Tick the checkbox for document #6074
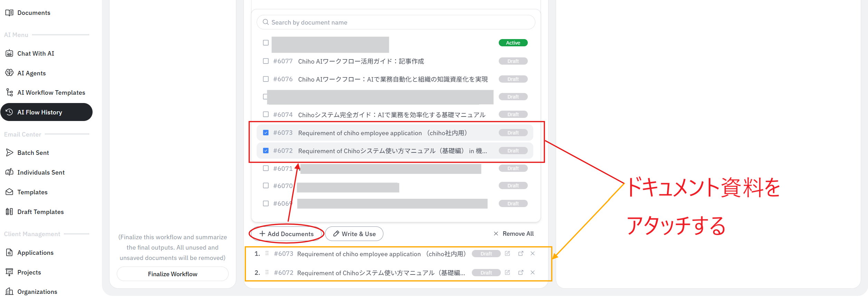The height and width of the screenshot is (298, 868). (266, 114)
